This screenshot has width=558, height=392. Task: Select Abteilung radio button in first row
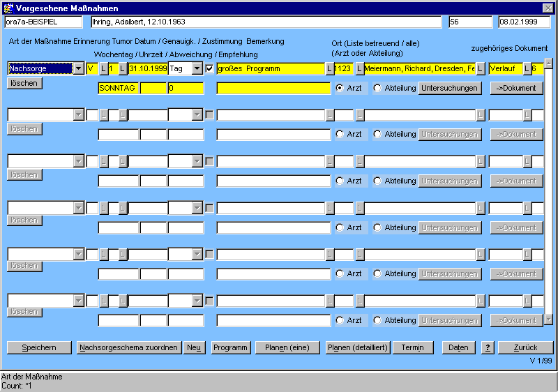(x=377, y=88)
